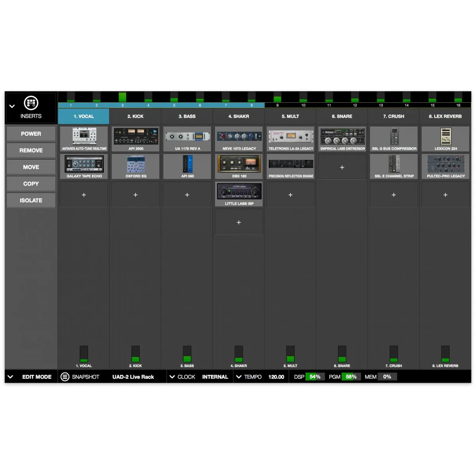Expand the Edit Mode chevron
Screen dimensions: 476x476
11,377
